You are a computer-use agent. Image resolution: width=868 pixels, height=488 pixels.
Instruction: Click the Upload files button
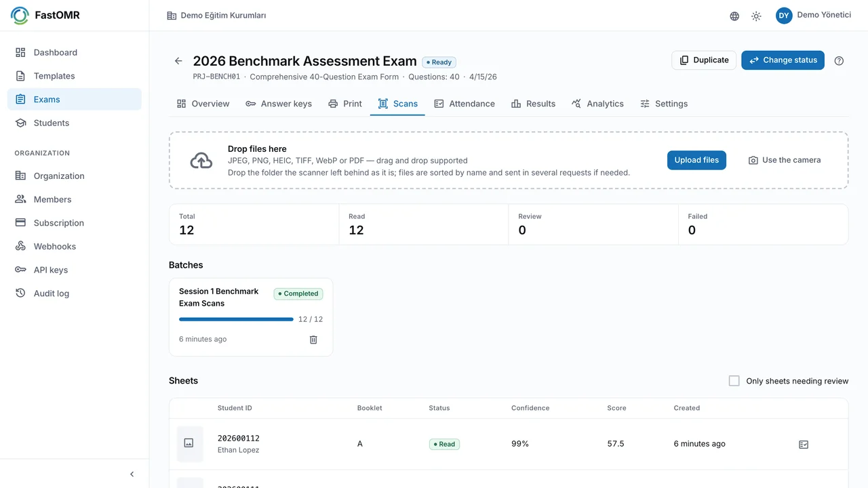[696, 160]
